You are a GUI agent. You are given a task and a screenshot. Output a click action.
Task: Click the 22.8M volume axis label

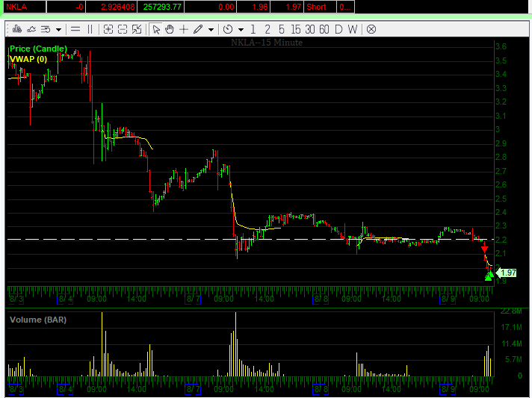click(x=511, y=311)
